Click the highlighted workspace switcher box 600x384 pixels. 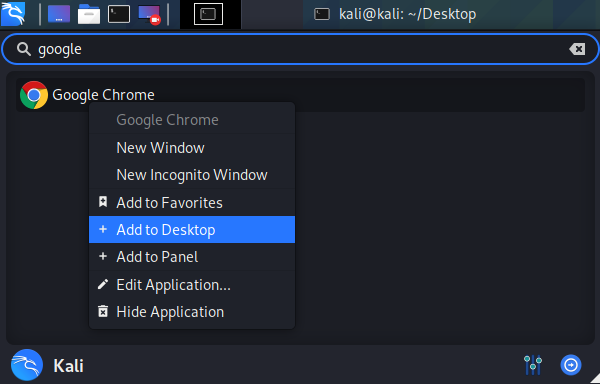click(x=209, y=14)
